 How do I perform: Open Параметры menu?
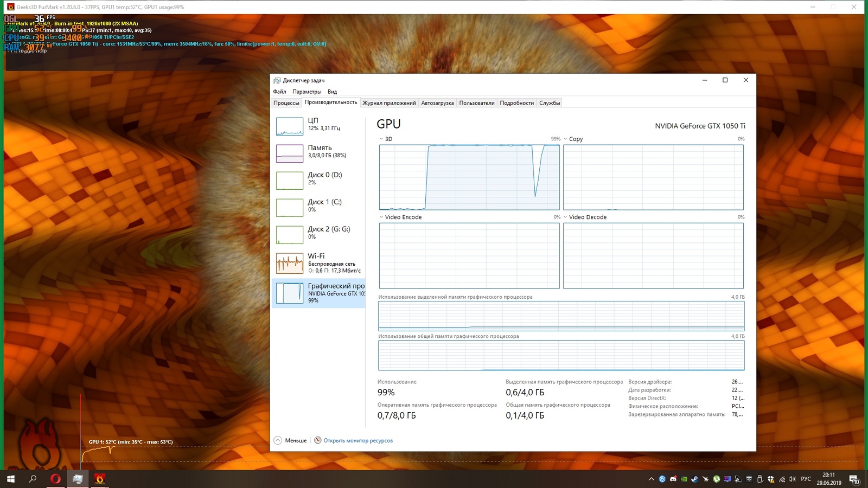307,92
